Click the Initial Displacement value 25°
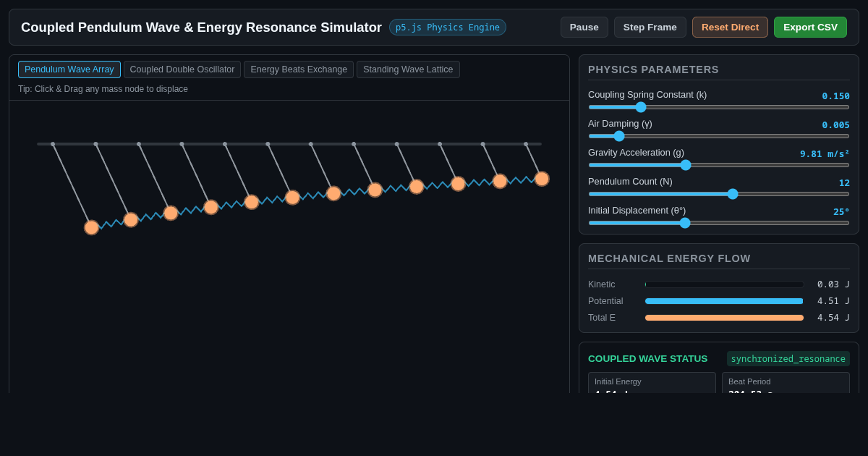The image size is (868, 456). (x=841, y=211)
